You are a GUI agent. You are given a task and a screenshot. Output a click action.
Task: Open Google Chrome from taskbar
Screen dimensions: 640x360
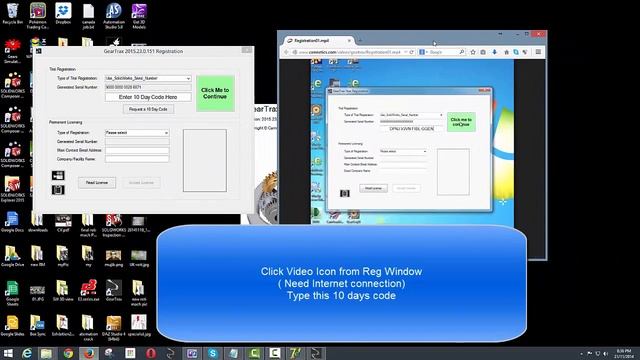(68, 353)
